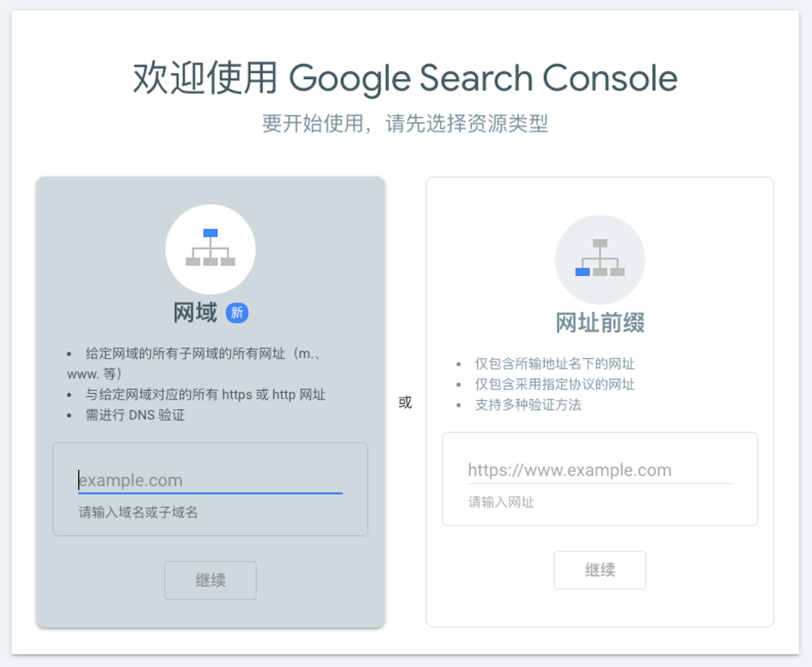
Task: Click the bullet 需进行 DNS 验证
Action: [x=135, y=415]
